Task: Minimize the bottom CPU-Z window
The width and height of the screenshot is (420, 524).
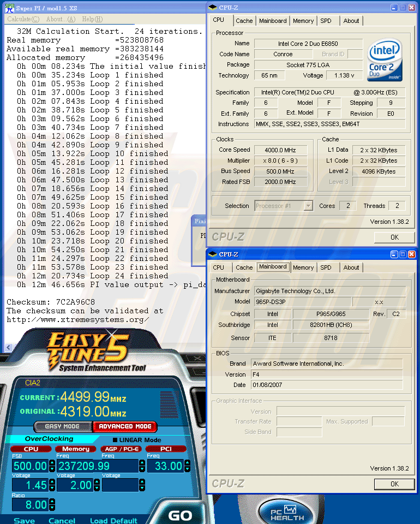Action: tap(394, 254)
